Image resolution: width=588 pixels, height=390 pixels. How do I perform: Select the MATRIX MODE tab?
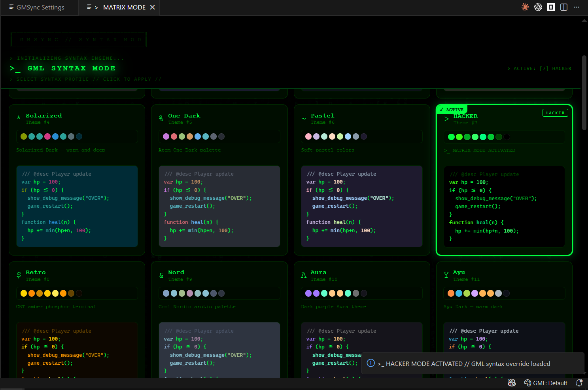(x=120, y=8)
